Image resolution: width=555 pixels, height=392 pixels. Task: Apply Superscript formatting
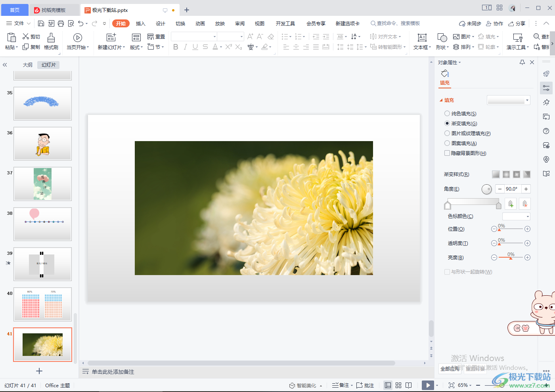[229, 47]
